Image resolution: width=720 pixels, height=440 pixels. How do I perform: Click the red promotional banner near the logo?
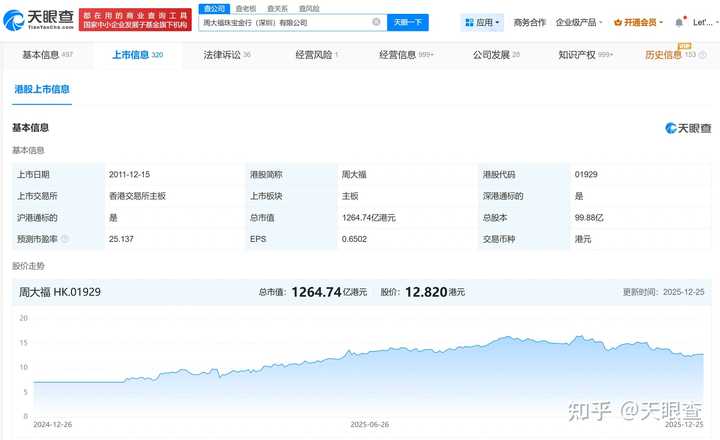[135, 20]
